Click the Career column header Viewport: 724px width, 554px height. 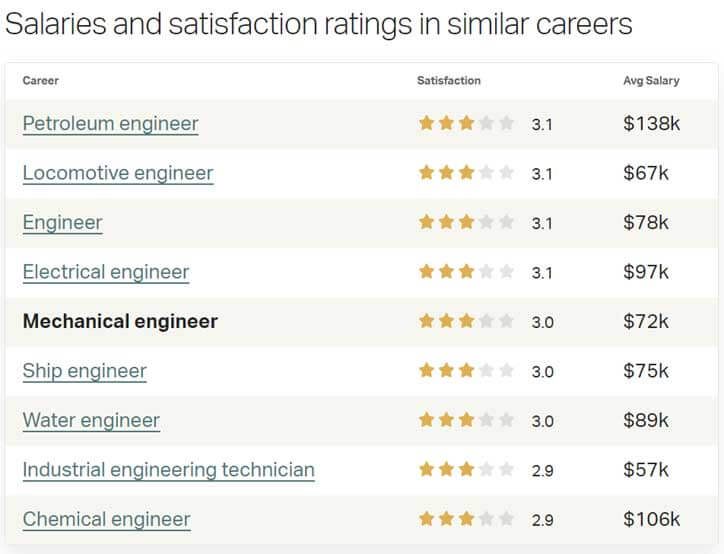click(41, 80)
